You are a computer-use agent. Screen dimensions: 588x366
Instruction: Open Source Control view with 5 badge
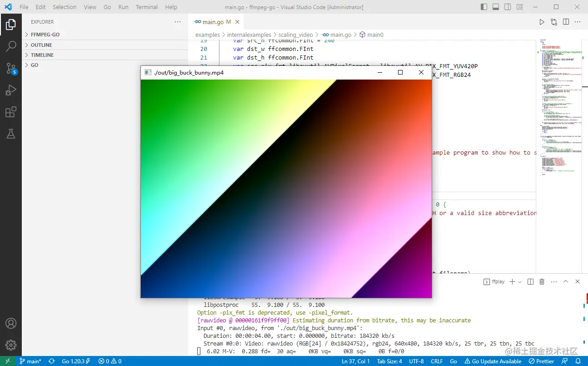click(11, 68)
